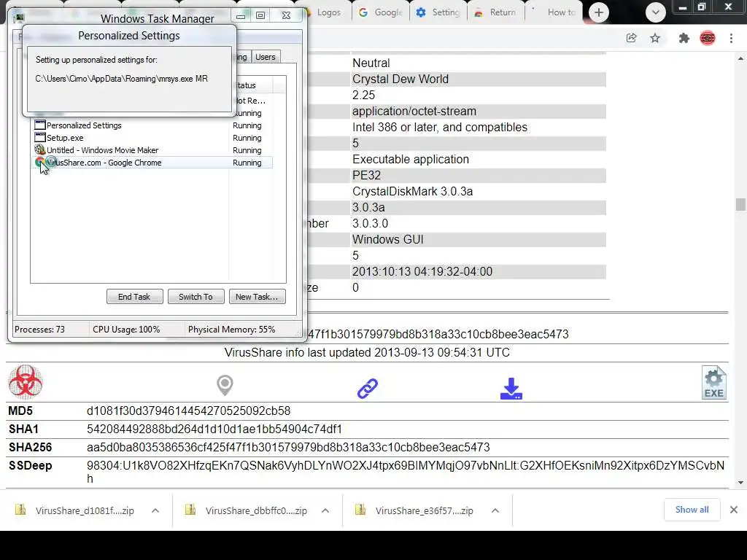Open a new Chrome tab

[599, 12]
